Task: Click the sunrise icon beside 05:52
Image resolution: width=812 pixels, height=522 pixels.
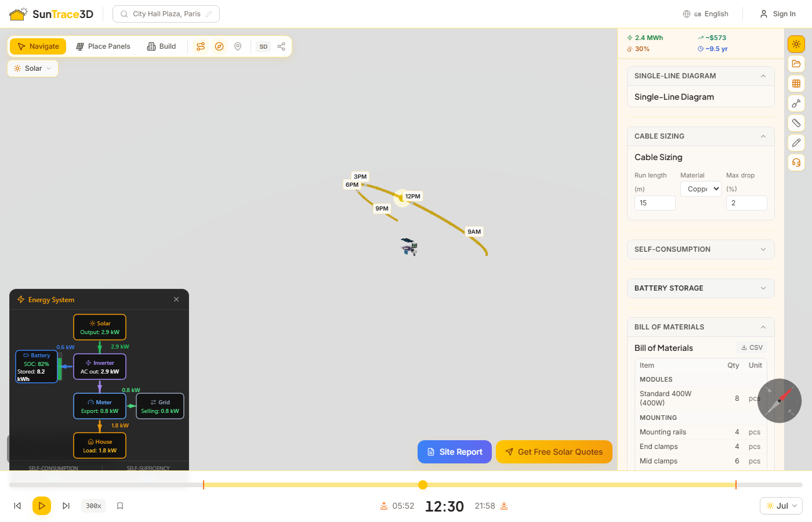Action: click(x=384, y=506)
